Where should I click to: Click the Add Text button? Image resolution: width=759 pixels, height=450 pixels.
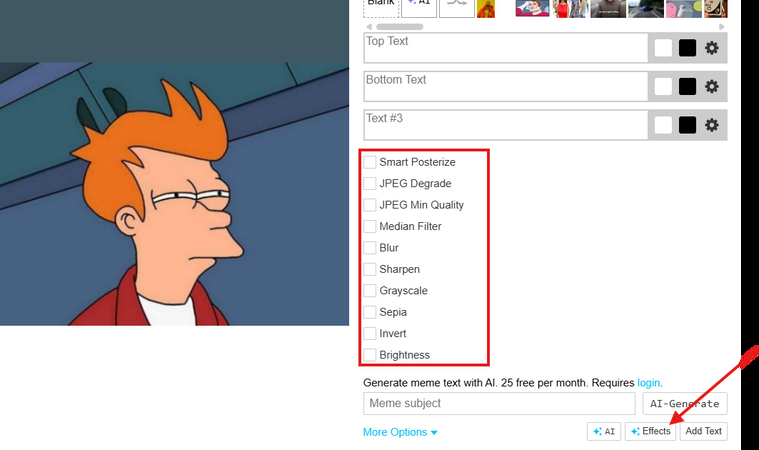(703, 431)
